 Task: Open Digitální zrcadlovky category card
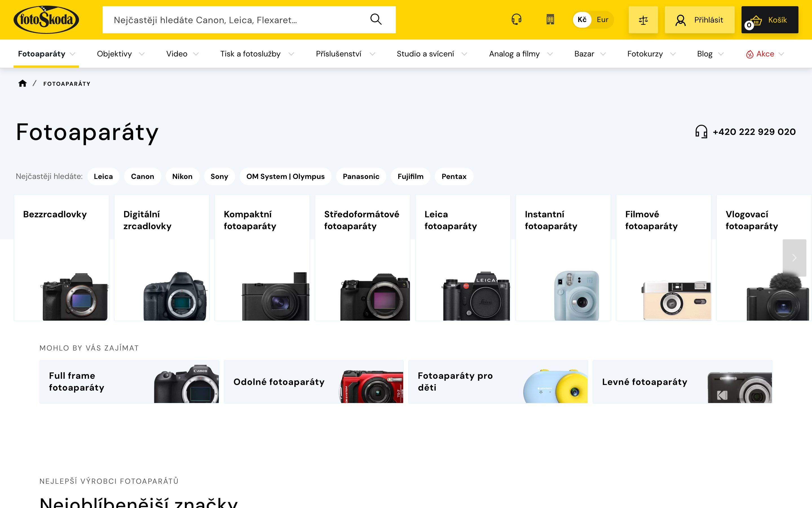pyautogui.click(x=162, y=258)
